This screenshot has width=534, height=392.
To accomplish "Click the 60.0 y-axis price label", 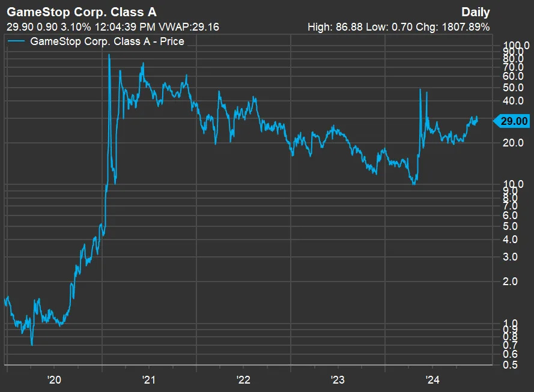I will click(x=513, y=76).
